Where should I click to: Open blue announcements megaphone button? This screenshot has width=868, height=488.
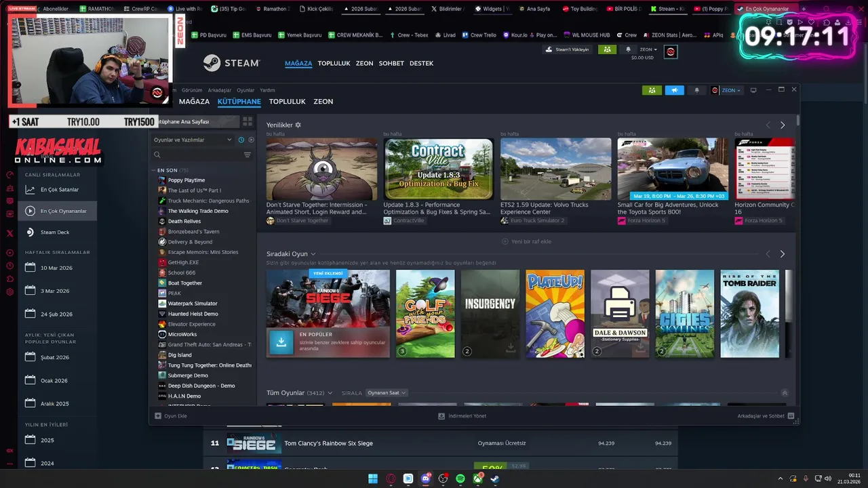click(x=674, y=90)
